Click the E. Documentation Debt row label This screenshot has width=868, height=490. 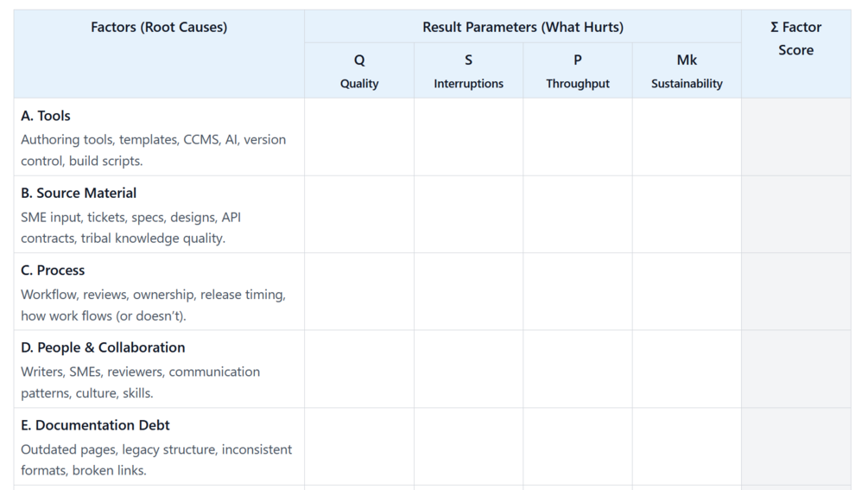click(x=95, y=425)
